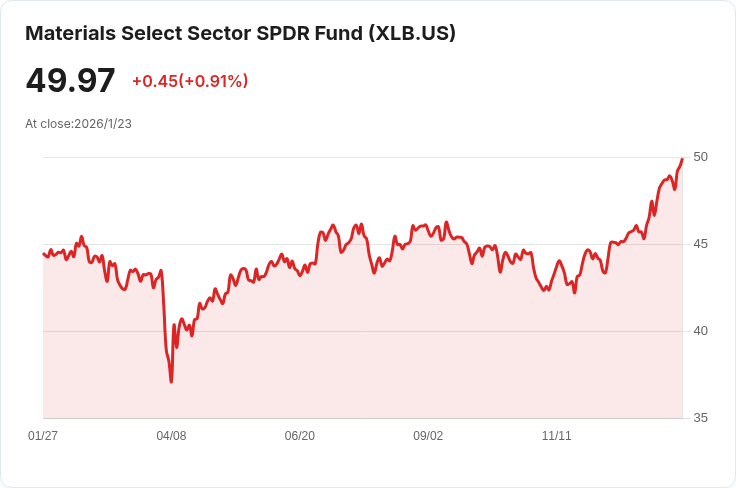This screenshot has height=488, width=736.
Task: Click the 45 price axis label
Action: (700, 244)
